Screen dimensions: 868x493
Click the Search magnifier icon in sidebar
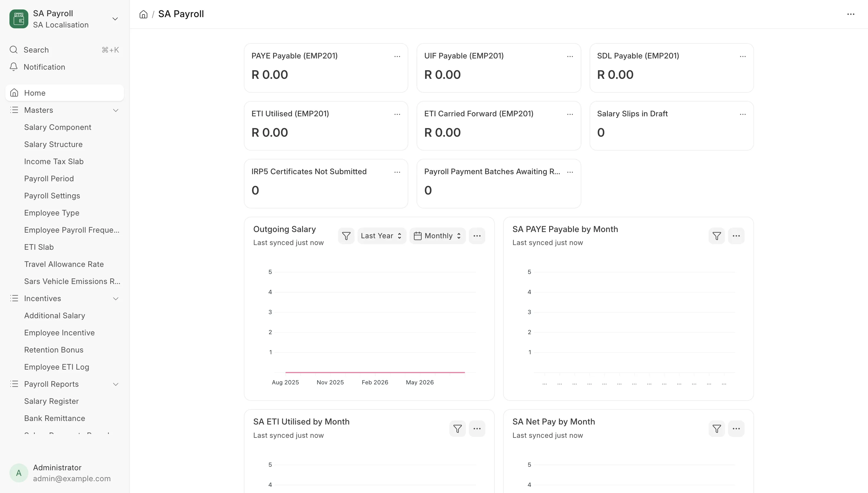pyautogui.click(x=14, y=50)
